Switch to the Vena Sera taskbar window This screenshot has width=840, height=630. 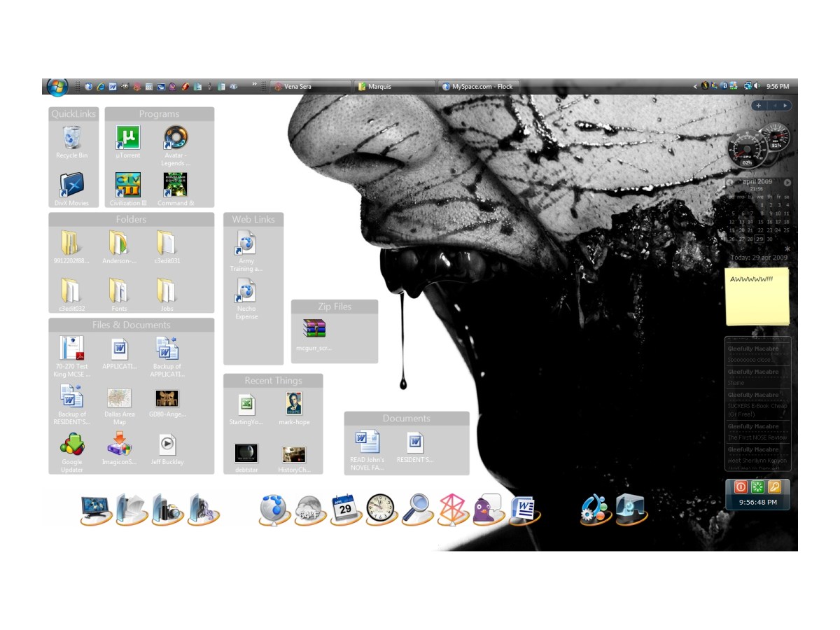pos(310,87)
